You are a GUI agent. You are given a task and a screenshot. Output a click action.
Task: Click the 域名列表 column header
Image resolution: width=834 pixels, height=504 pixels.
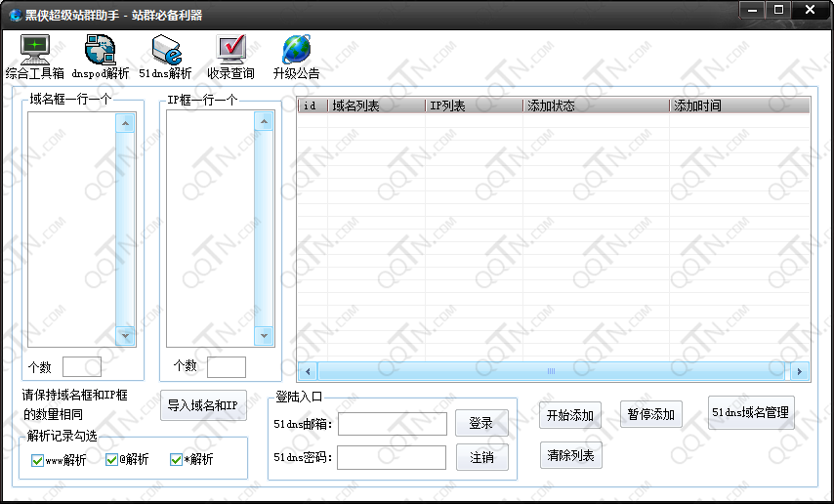(x=376, y=105)
